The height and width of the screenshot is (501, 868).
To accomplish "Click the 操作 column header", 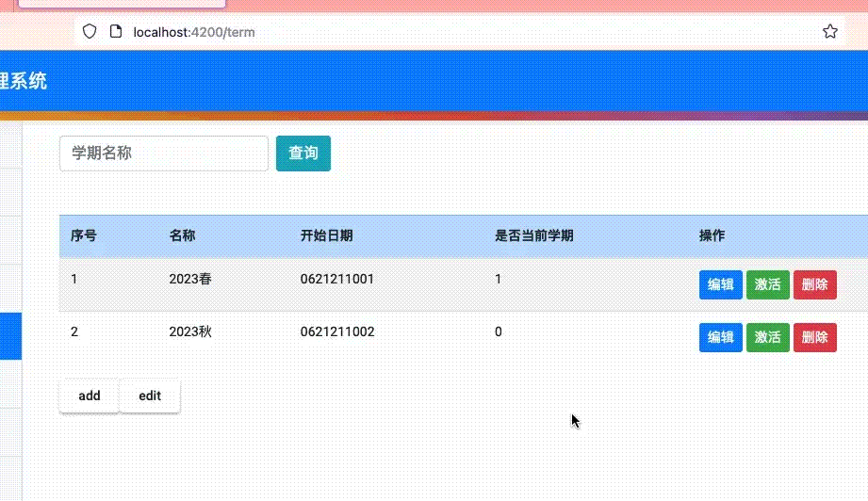I will click(x=712, y=235).
